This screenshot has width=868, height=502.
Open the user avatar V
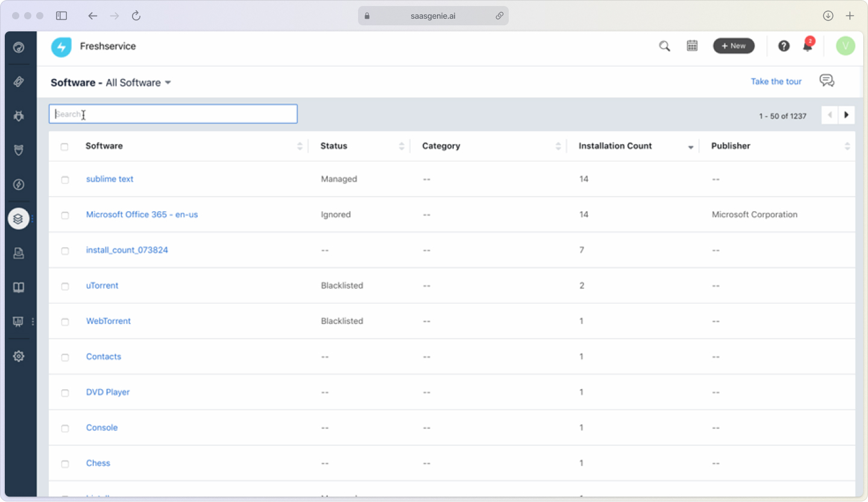[x=845, y=46]
